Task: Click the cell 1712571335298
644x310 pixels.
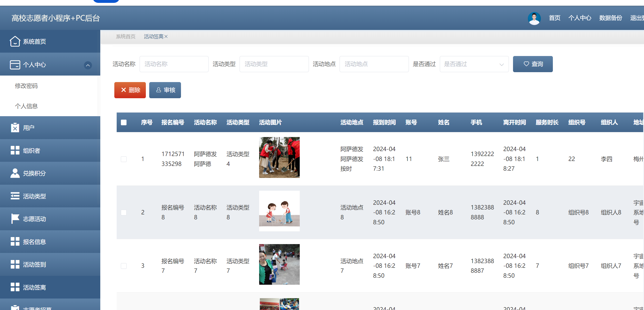Action: [x=173, y=159]
